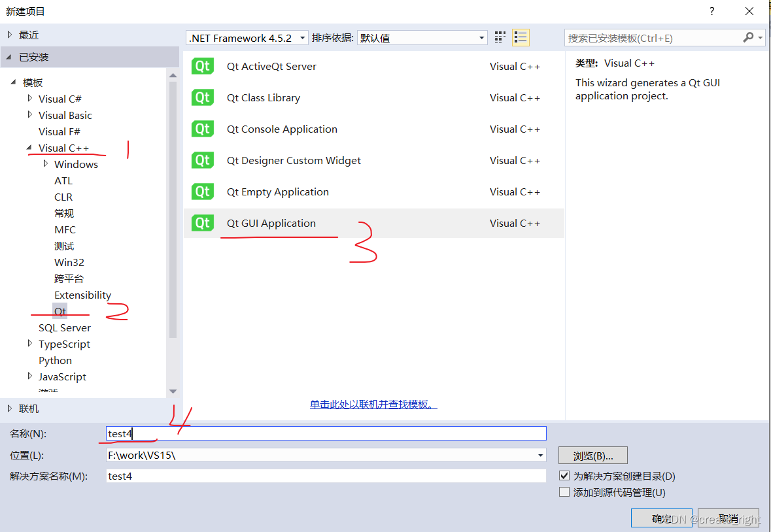
Task: Select the MFC tree item
Action: point(65,229)
